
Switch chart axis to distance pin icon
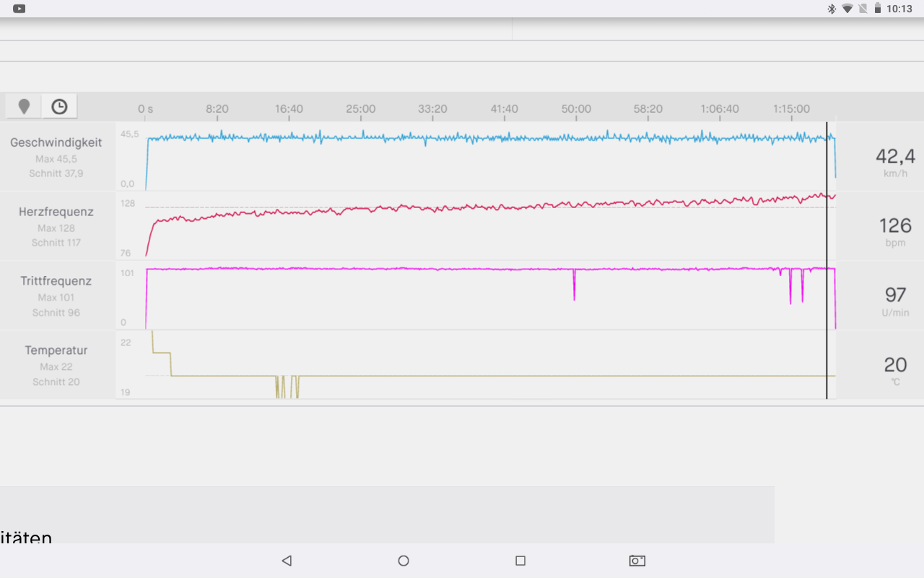[24, 107]
